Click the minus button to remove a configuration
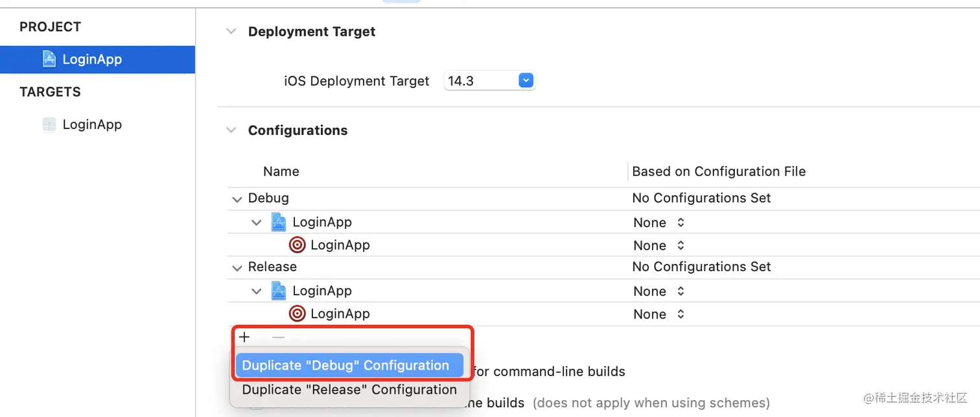 [x=278, y=337]
